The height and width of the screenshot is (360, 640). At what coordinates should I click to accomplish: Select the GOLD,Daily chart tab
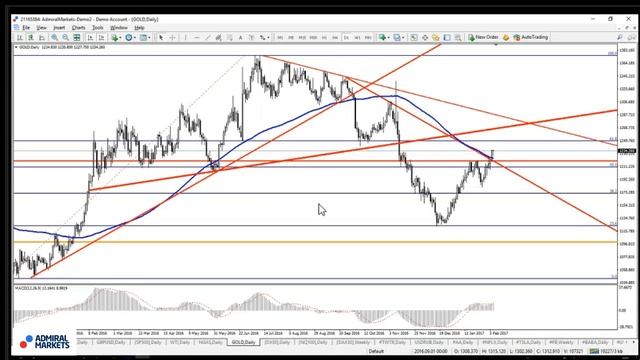243,342
